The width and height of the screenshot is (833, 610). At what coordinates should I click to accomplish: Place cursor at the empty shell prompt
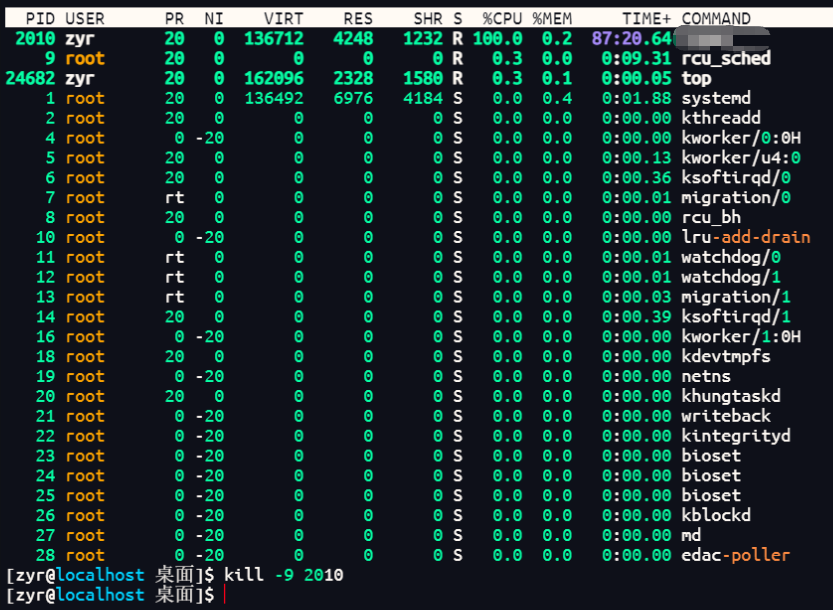226,595
